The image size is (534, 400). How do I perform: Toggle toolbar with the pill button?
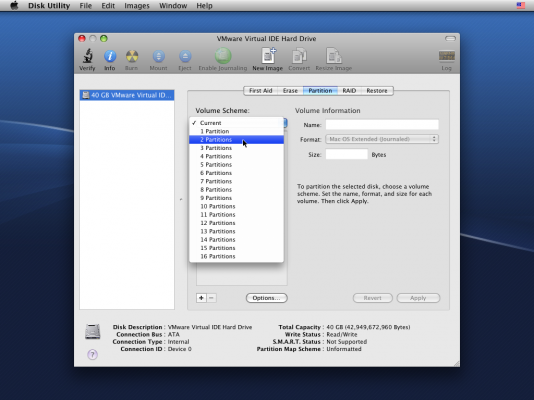[450, 38]
